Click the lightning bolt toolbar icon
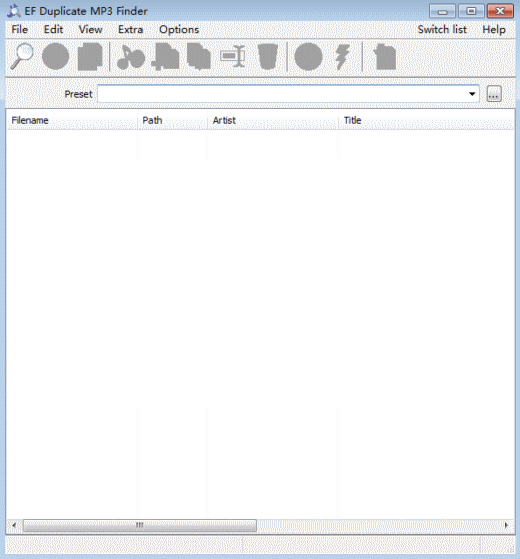The width and height of the screenshot is (520, 559). click(343, 57)
